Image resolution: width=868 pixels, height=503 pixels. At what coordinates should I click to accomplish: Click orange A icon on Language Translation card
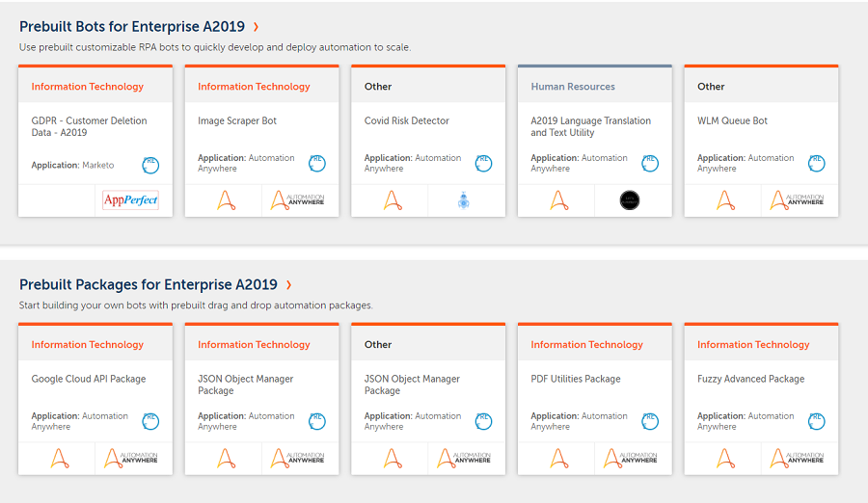pos(559,200)
